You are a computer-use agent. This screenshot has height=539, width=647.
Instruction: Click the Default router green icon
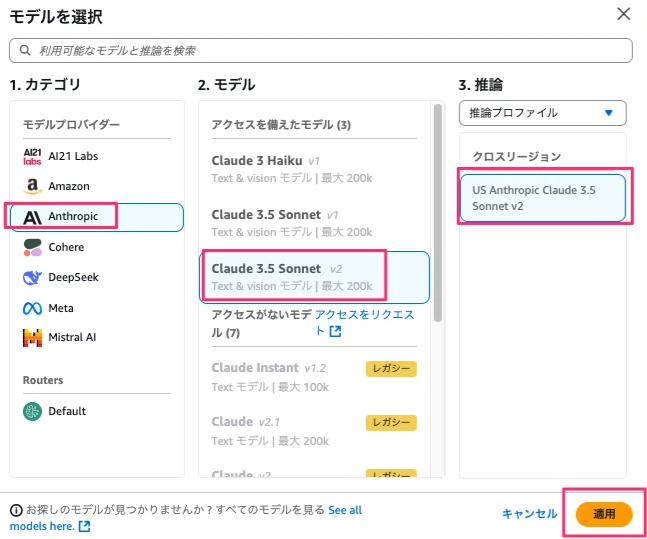pyautogui.click(x=32, y=411)
